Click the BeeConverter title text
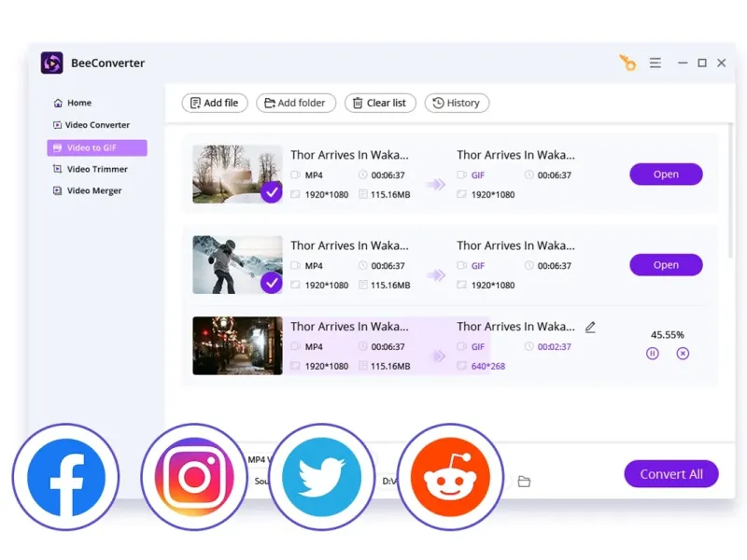747x560 pixels. click(x=107, y=63)
